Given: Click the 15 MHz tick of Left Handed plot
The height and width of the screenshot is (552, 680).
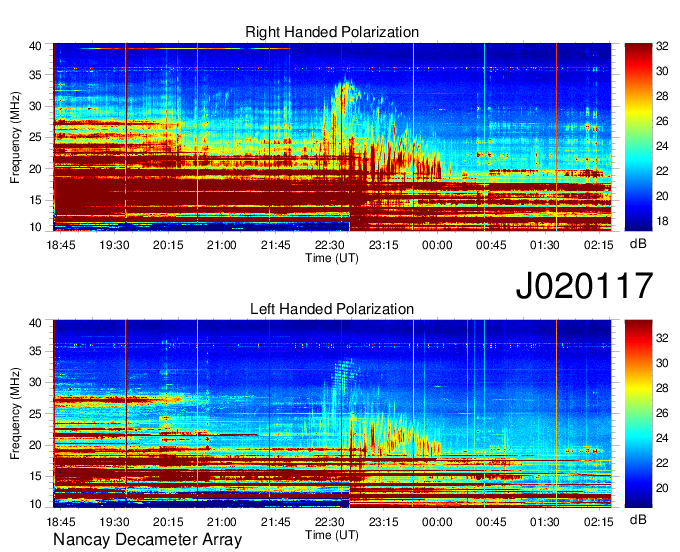Looking at the screenshot, I should coord(35,476).
